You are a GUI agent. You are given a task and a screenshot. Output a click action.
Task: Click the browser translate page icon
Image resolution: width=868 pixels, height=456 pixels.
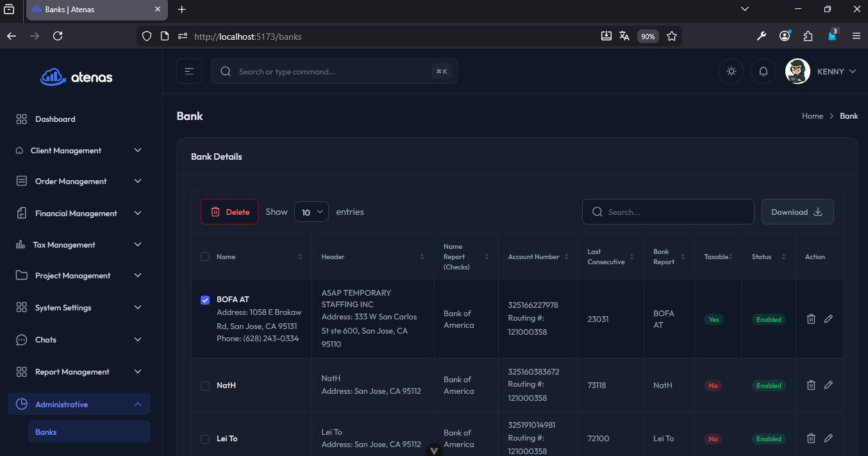[624, 36]
